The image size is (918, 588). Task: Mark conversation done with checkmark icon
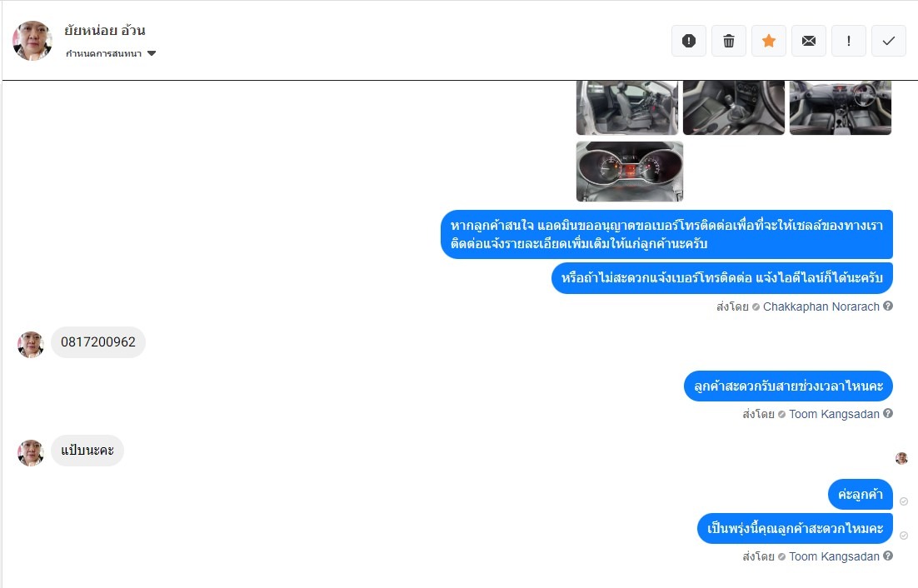coord(889,41)
